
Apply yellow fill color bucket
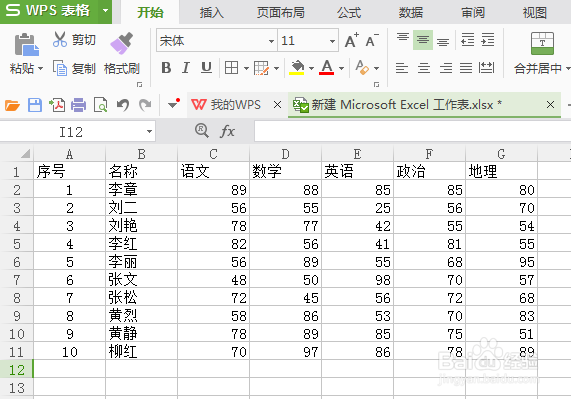[297, 68]
